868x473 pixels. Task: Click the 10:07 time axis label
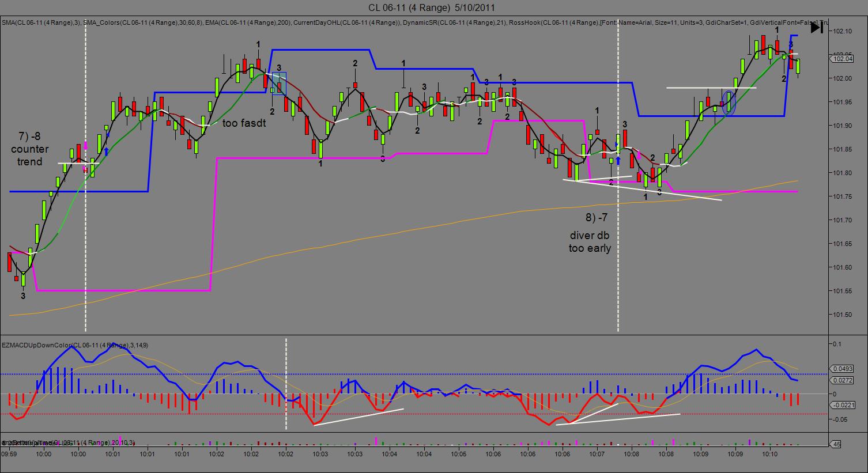(597, 455)
